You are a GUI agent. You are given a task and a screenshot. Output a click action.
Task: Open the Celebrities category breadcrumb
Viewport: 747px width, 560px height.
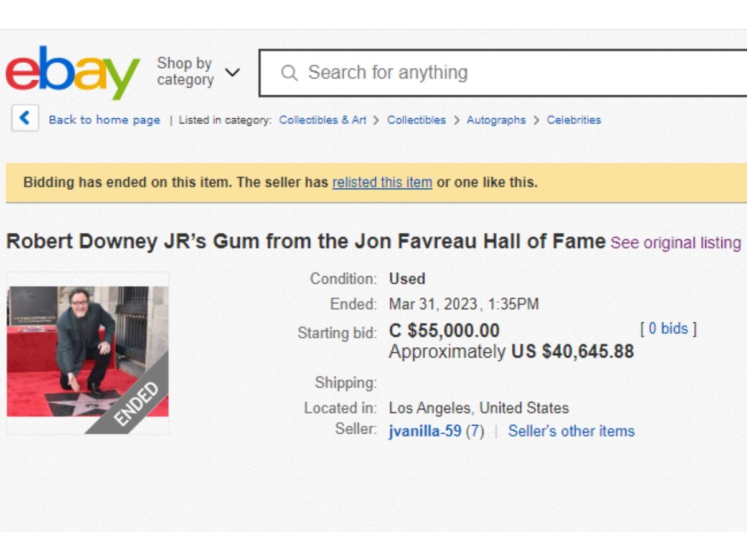tap(574, 120)
